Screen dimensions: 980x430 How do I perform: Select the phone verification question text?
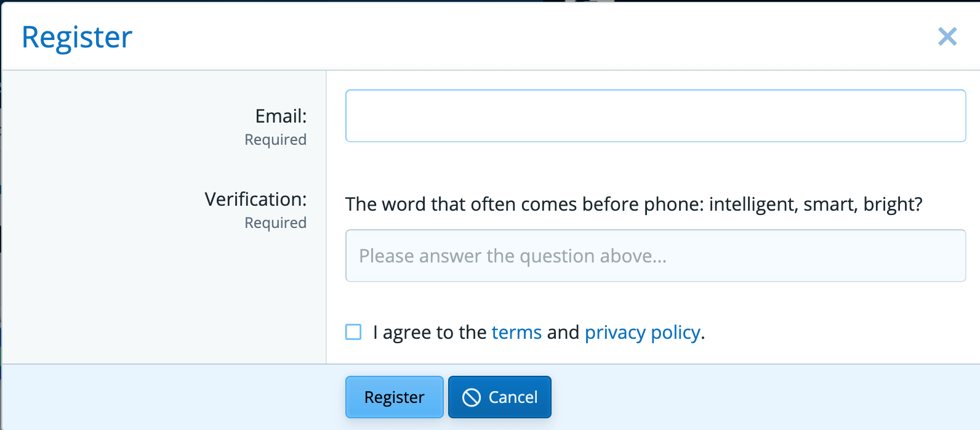(633, 204)
